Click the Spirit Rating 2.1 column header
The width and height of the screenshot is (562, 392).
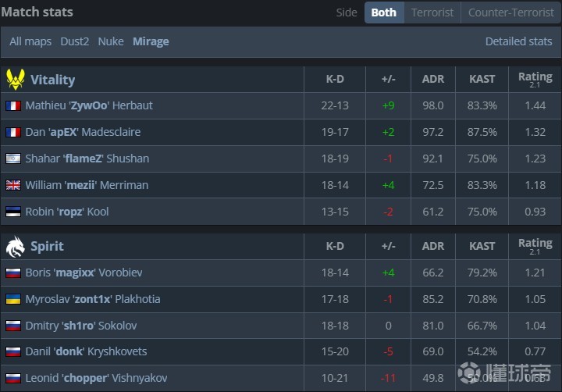(535, 246)
